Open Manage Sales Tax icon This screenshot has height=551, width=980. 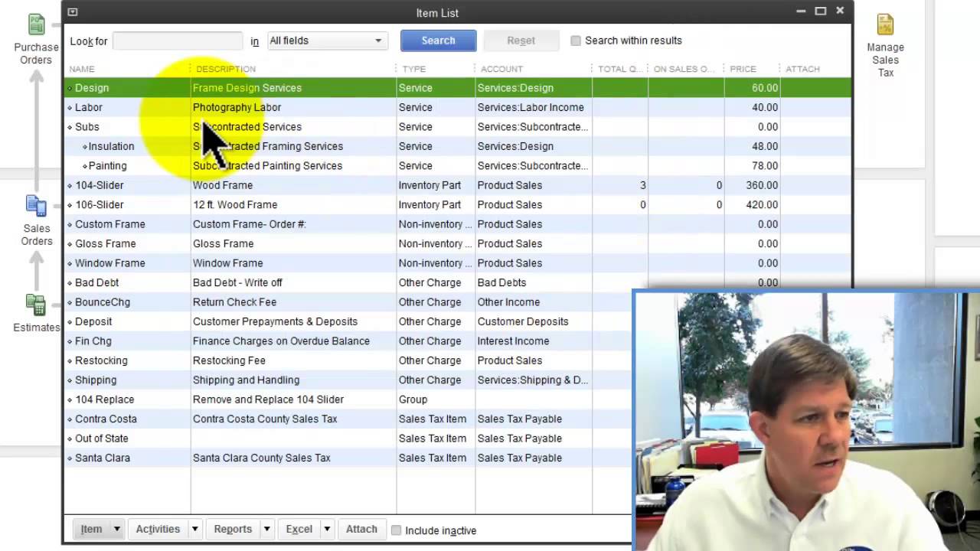[885, 24]
